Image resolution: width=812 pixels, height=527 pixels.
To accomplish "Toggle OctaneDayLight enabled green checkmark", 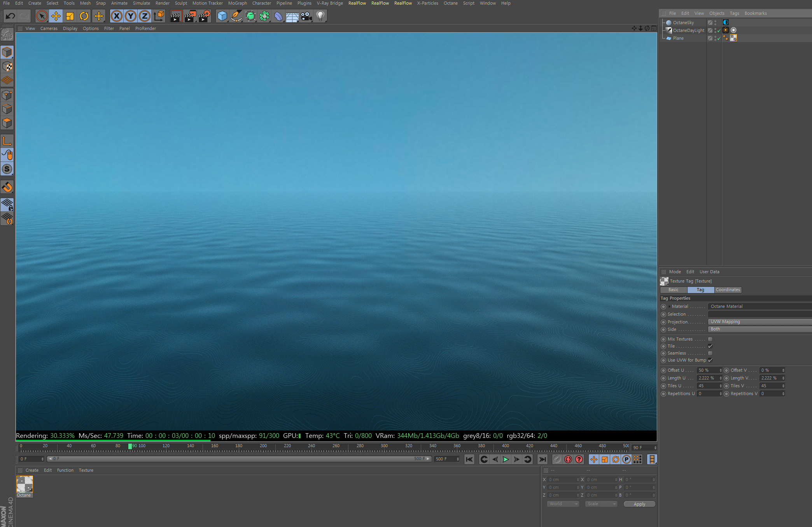I will click(719, 31).
